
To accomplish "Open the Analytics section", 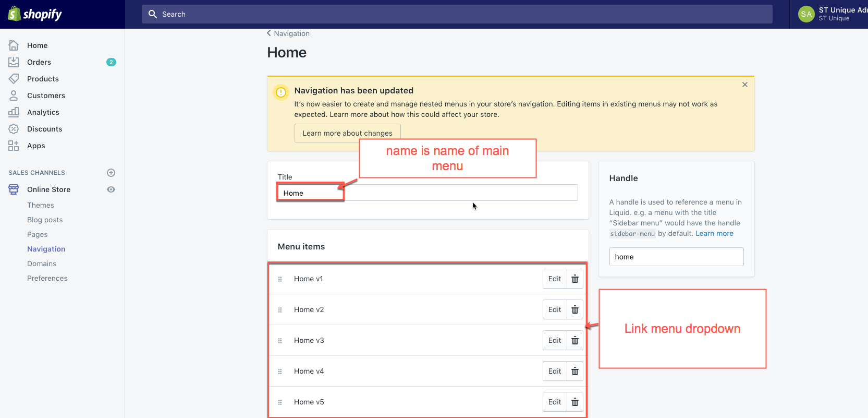I will click(x=43, y=112).
